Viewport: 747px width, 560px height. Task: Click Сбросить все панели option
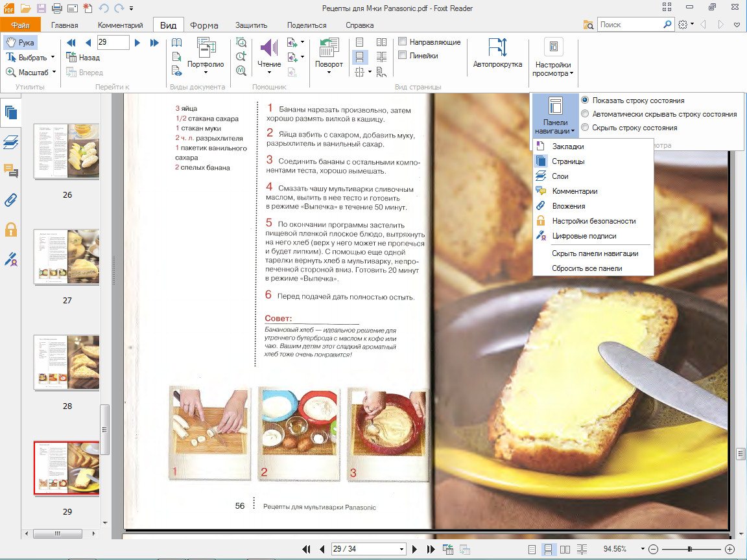(587, 268)
